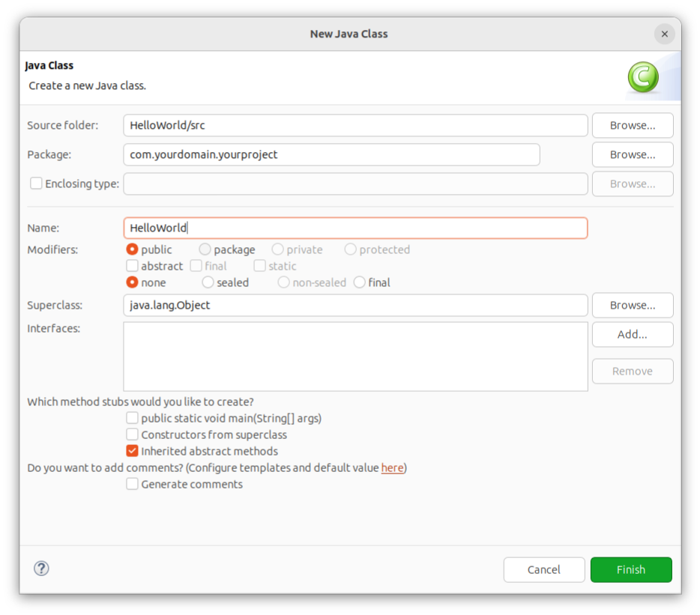Image resolution: width=700 pixels, height=615 pixels.
Task: Enable Generate comments
Action: coord(132,484)
